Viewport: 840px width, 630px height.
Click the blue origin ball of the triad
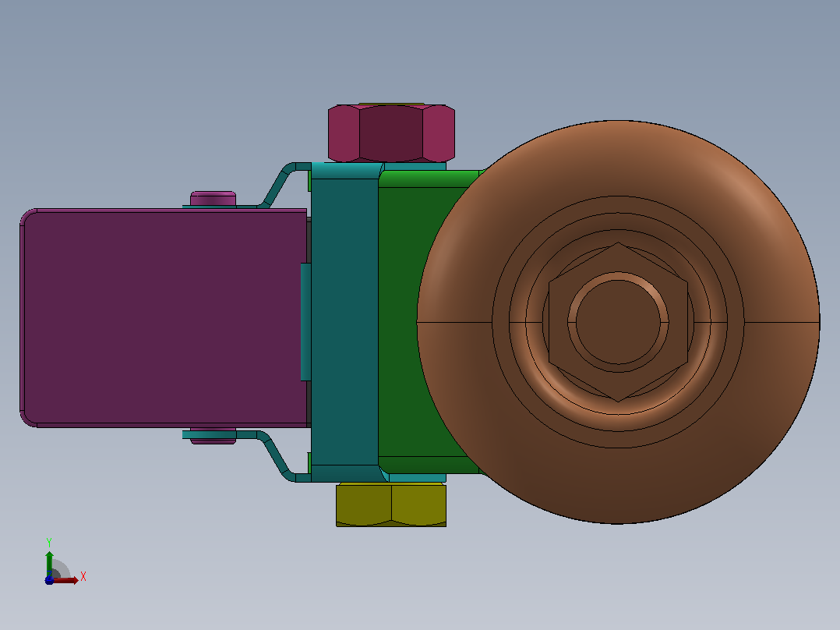(49, 580)
